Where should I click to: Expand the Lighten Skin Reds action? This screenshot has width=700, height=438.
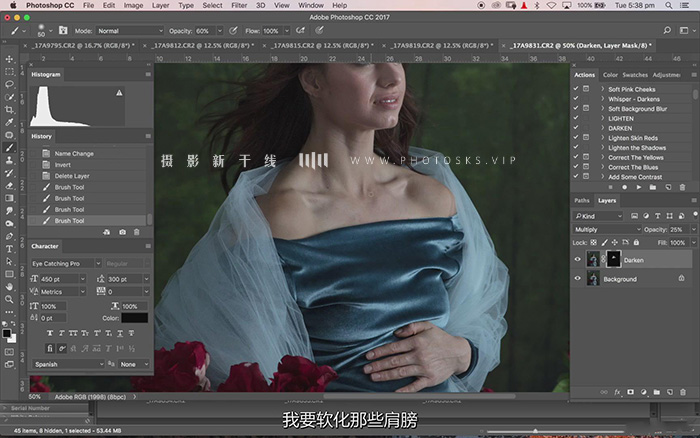(x=603, y=138)
